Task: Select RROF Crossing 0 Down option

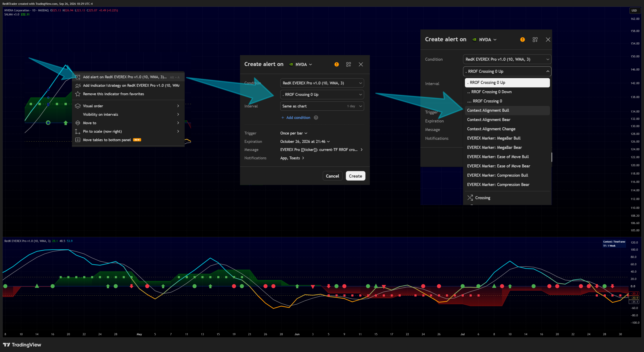Action: click(x=507, y=92)
